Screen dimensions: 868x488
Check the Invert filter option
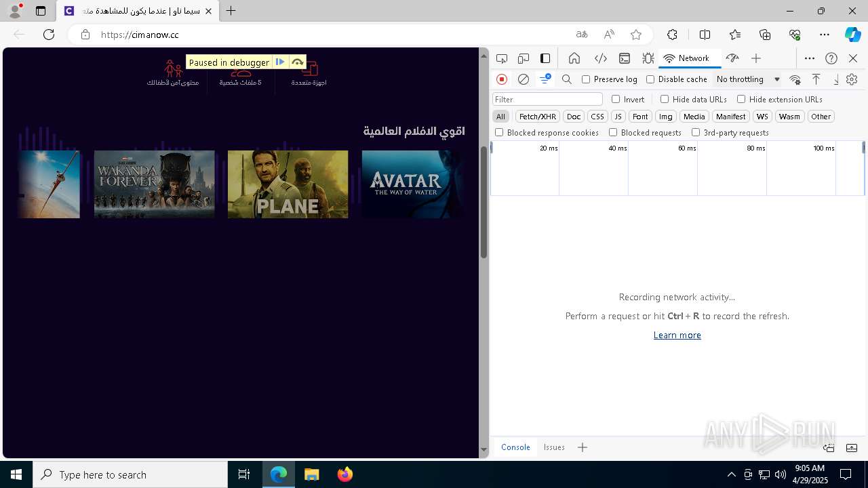coord(616,99)
